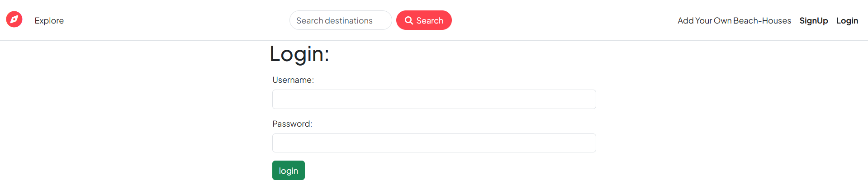This screenshot has height=190, width=868.
Task: Start listing your own beach house
Action: 734,21
